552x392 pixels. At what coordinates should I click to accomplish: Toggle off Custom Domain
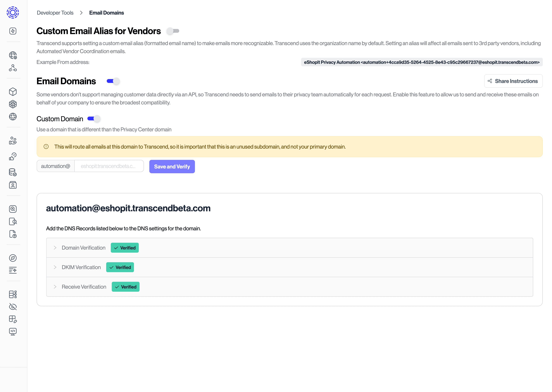click(94, 119)
